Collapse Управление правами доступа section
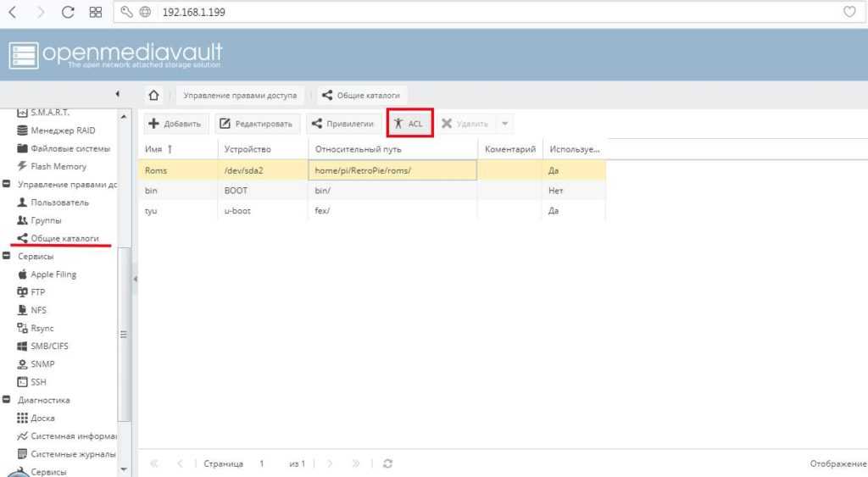This screenshot has width=868, height=477. [7, 185]
